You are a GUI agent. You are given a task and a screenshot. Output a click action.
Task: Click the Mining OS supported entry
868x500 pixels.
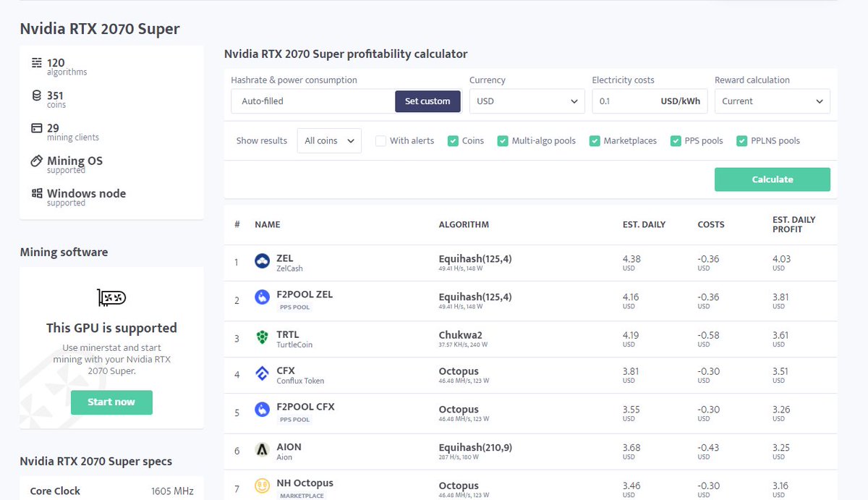click(x=75, y=164)
